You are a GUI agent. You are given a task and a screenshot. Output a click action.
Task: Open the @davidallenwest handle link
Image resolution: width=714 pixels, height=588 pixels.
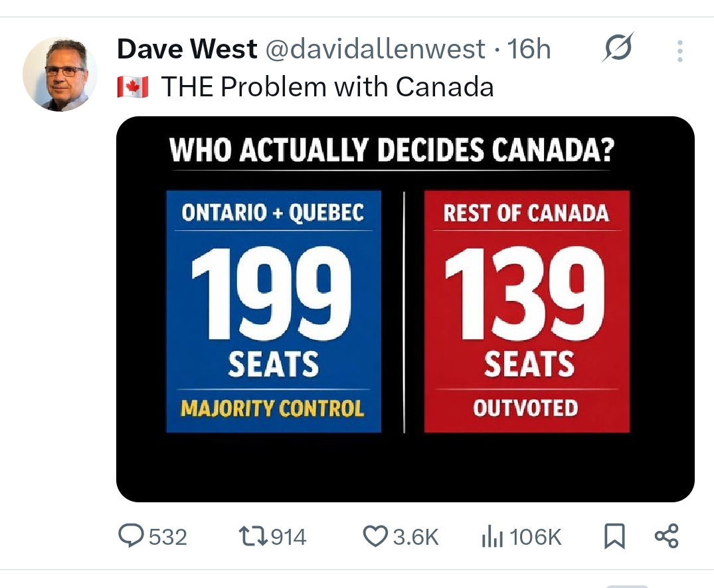tap(375, 49)
